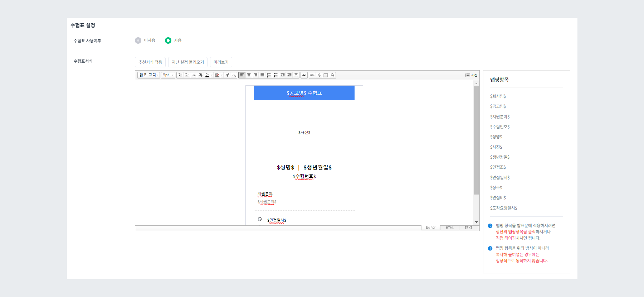Switch to Editor mode tab

(431, 228)
